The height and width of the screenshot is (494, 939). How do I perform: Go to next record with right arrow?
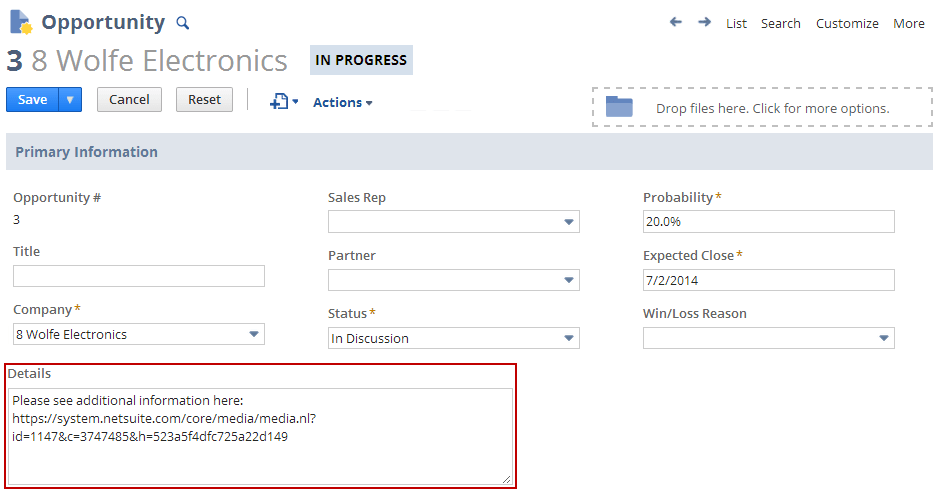(704, 22)
